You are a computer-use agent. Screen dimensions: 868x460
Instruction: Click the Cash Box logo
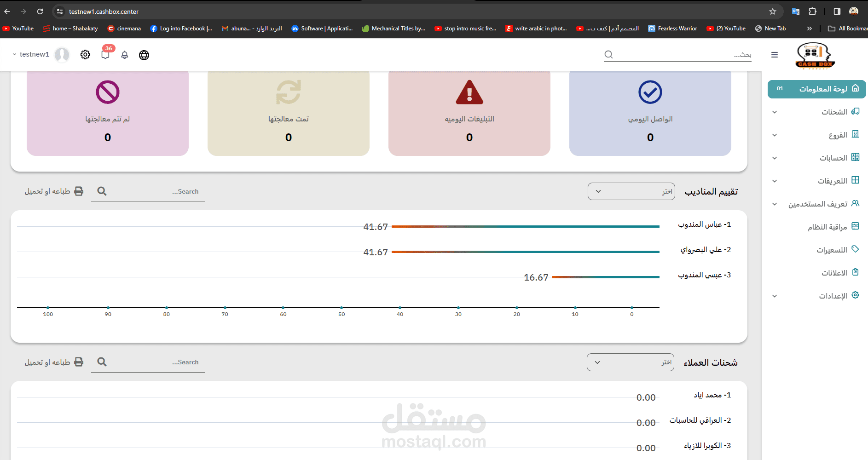[x=815, y=55]
